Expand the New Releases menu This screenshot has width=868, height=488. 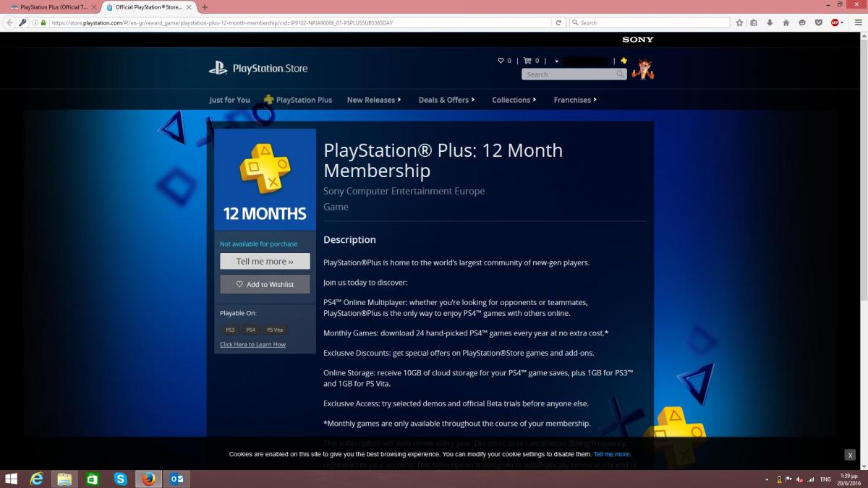[374, 100]
